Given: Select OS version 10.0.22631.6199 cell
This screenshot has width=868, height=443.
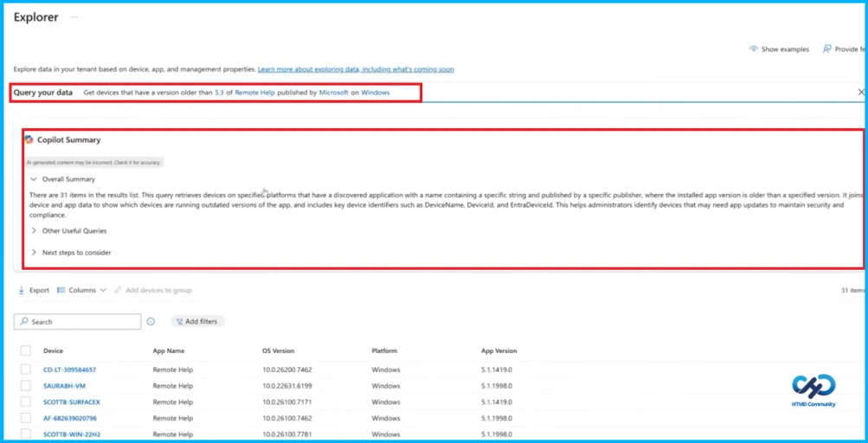Looking at the screenshot, I should click(287, 385).
